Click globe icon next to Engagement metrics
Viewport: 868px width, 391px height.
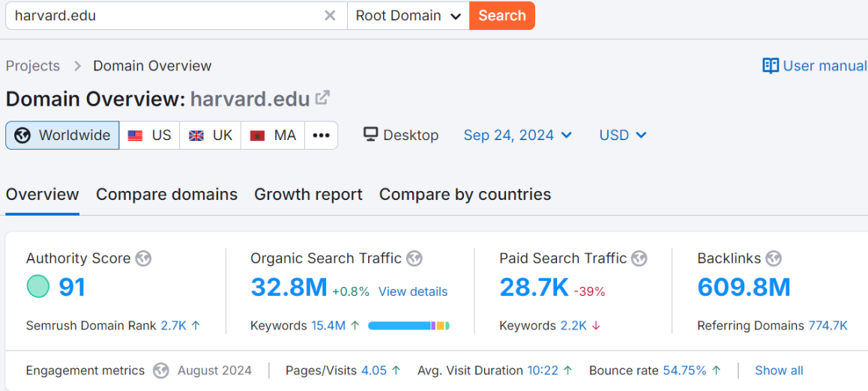point(161,371)
